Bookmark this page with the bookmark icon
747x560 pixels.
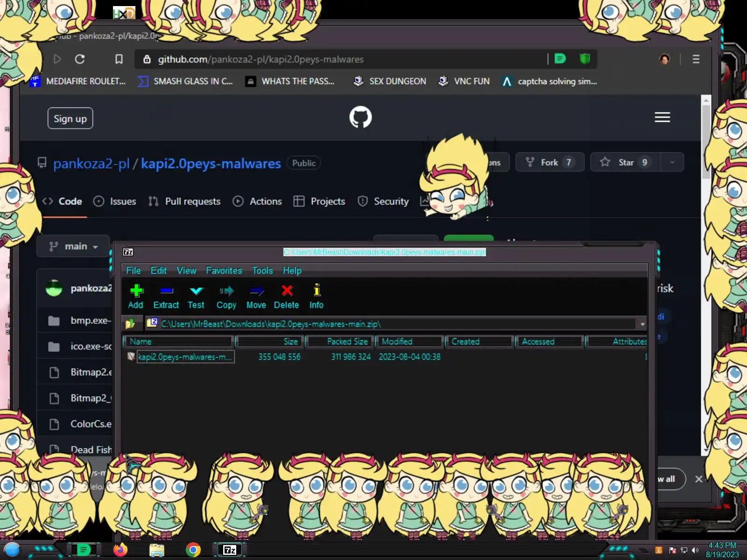pos(119,59)
